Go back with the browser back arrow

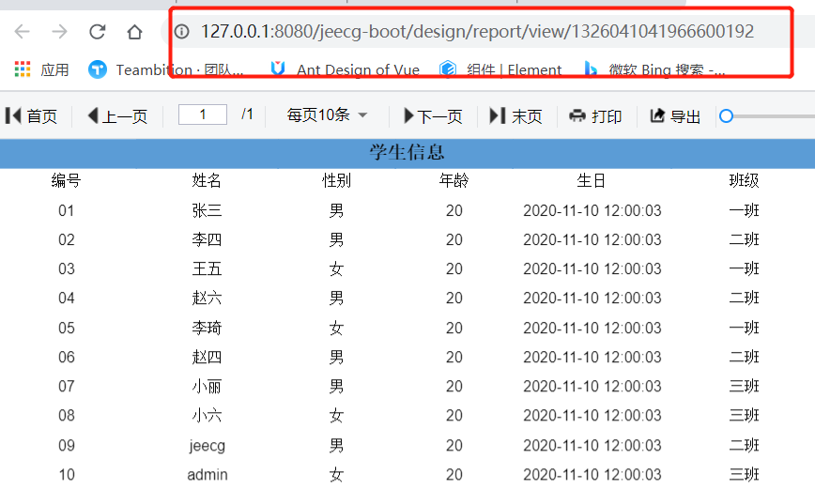point(22,32)
